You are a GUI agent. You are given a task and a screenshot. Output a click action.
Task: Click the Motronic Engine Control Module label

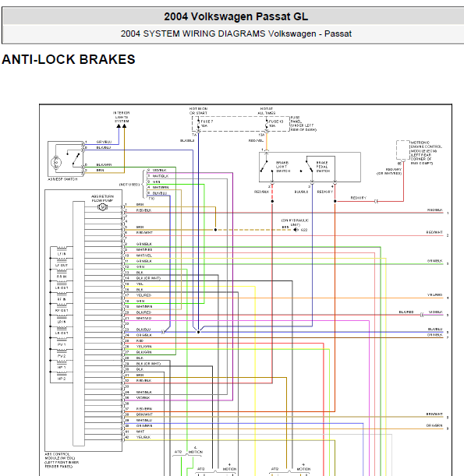(426, 153)
